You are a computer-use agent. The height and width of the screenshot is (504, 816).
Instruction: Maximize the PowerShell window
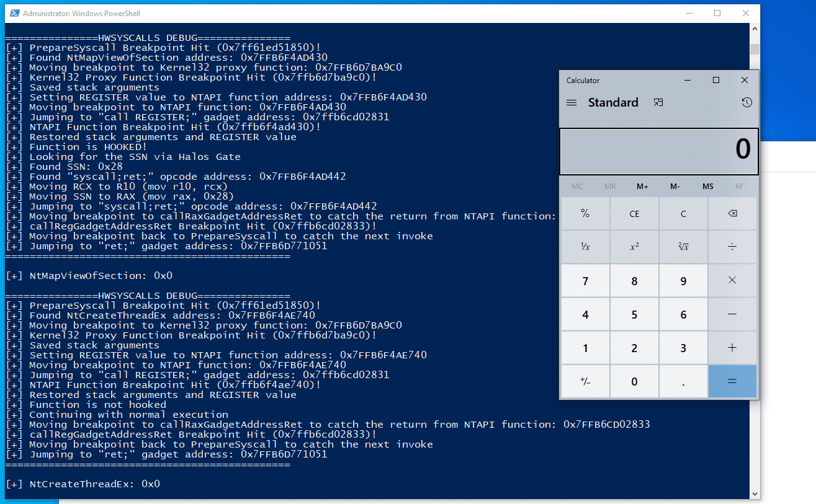coord(717,13)
